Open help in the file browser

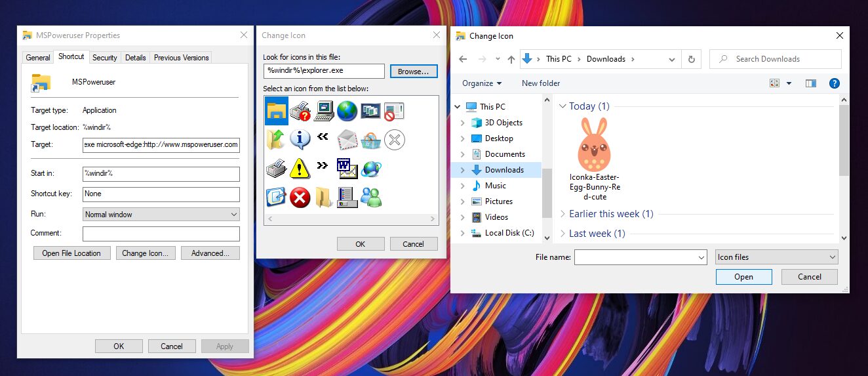coord(834,83)
